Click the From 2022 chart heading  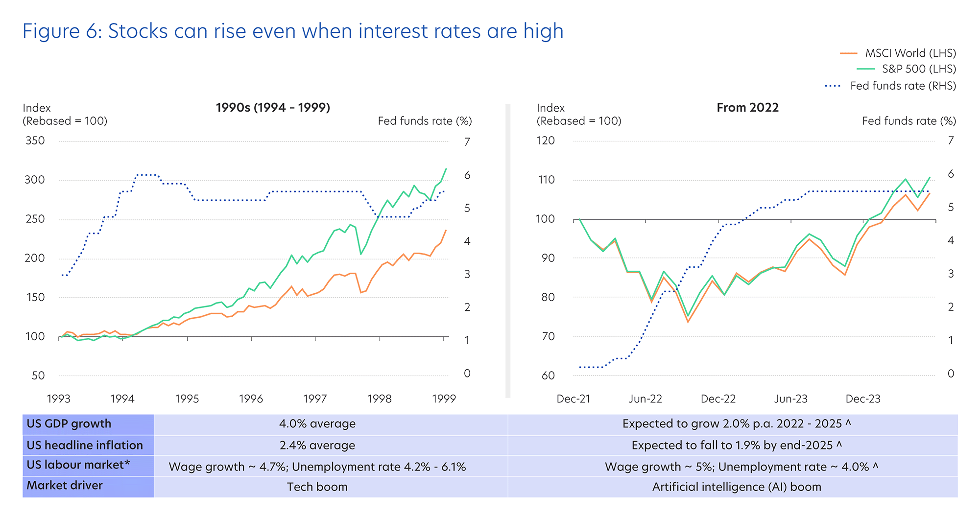pos(747,108)
